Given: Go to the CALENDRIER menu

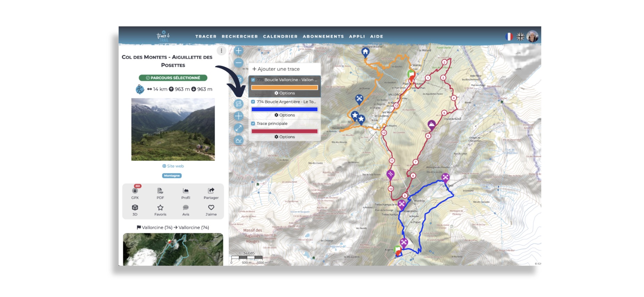Looking at the screenshot, I should pyautogui.click(x=280, y=36).
